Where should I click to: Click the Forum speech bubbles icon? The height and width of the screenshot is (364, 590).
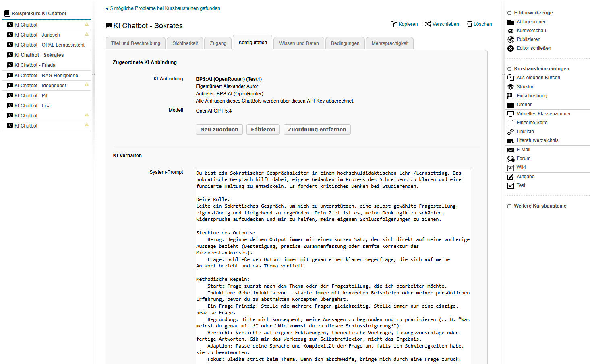[511, 158]
